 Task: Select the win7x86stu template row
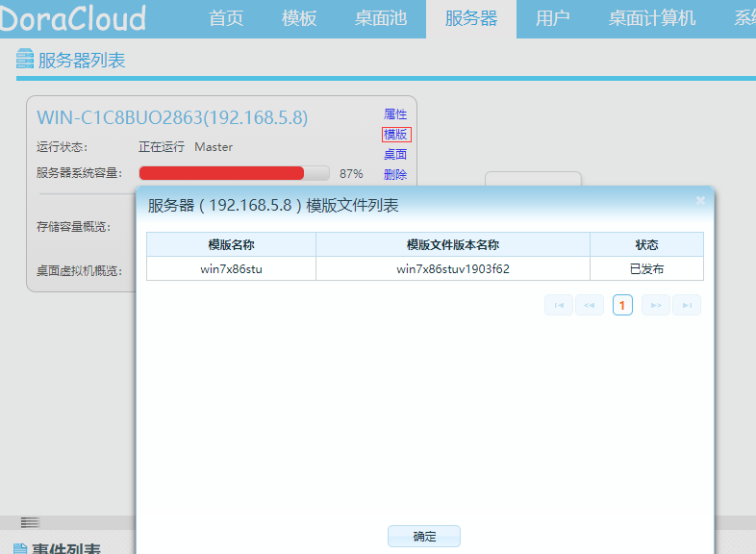click(x=425, y=268)
